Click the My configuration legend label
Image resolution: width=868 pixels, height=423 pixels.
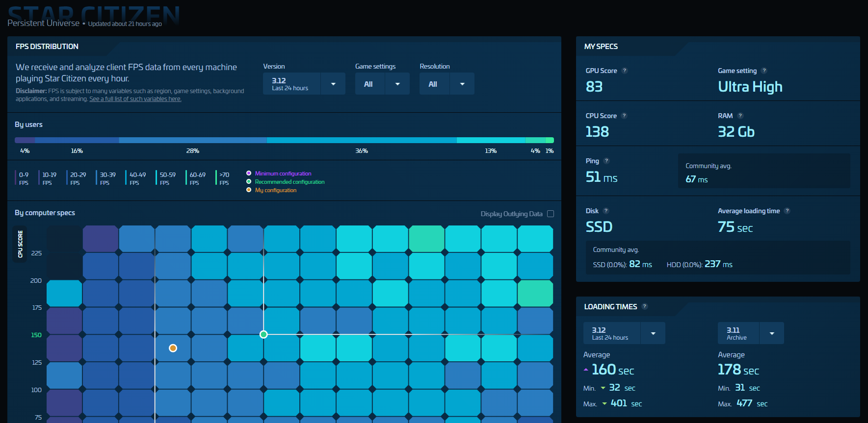coord(276,190)
